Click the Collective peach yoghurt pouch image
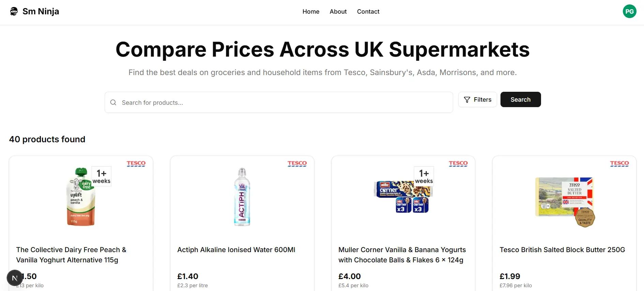The height and width of the screenshot is (291, 644). coord(81,197)
